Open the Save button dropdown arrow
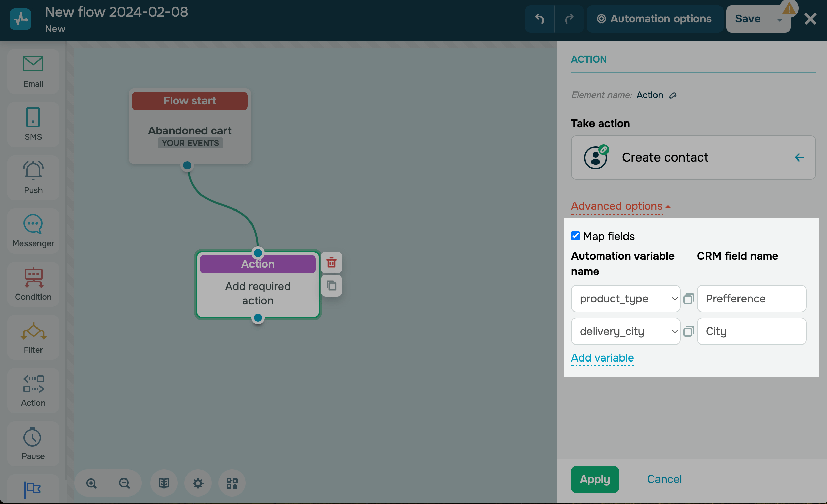Image resolution: width=827 pixels, height=504 pixels. [x=779, y=19]
